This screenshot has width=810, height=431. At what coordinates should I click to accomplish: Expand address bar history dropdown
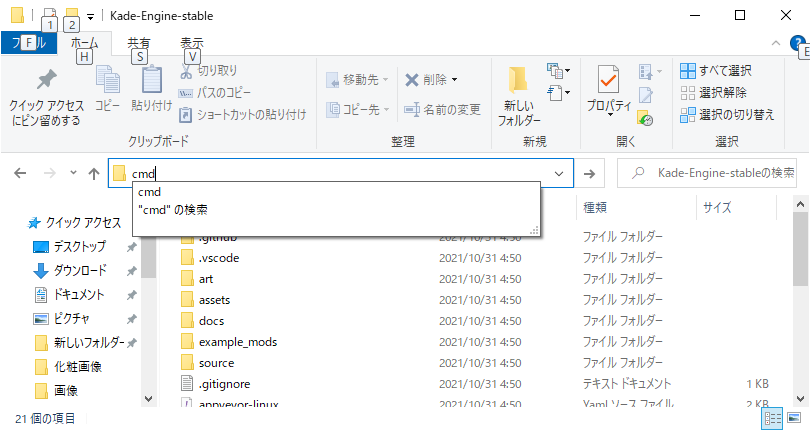559,174
